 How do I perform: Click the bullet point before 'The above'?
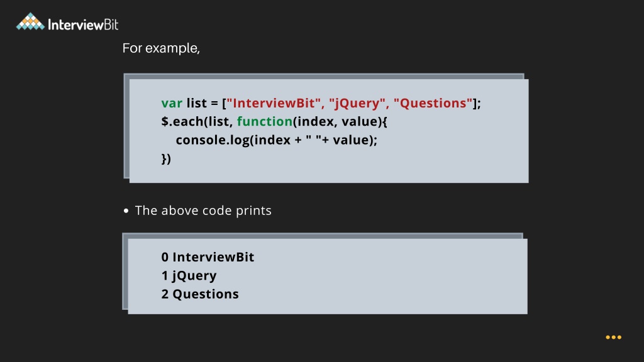tap(126, 211)
